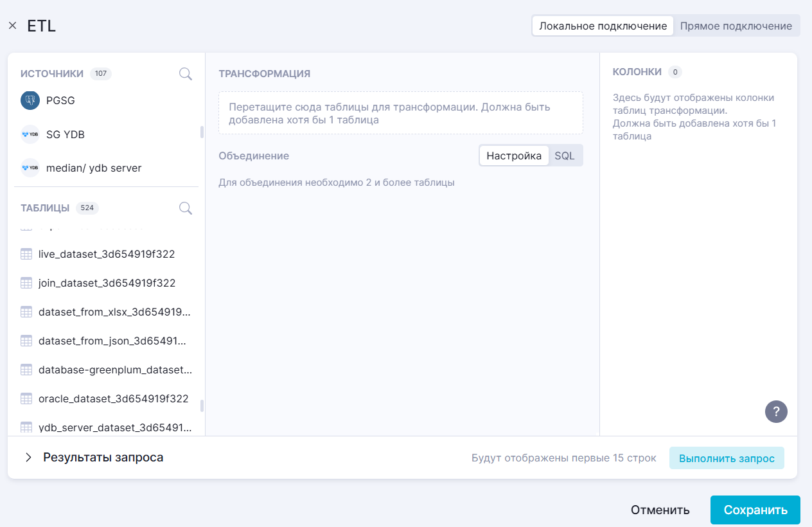Click the PGSG PostgreSQL source icon
Viewport: 812px width, 527px height.
tap(30, 100)
